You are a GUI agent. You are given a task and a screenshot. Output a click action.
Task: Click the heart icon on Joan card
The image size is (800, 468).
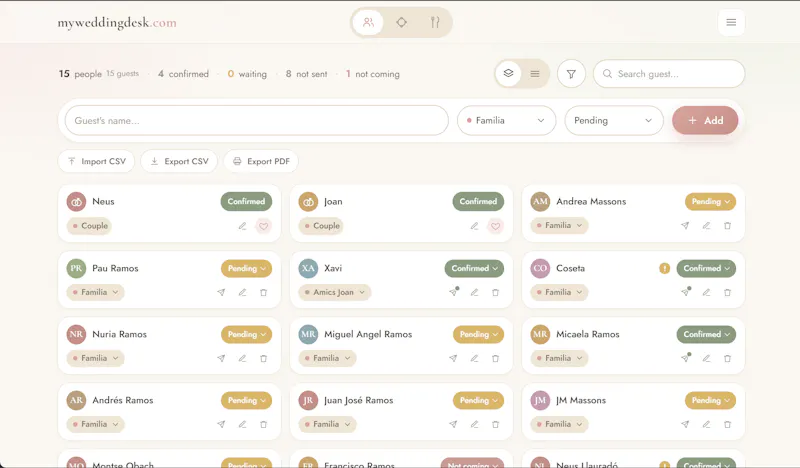(x=495, y=226)
